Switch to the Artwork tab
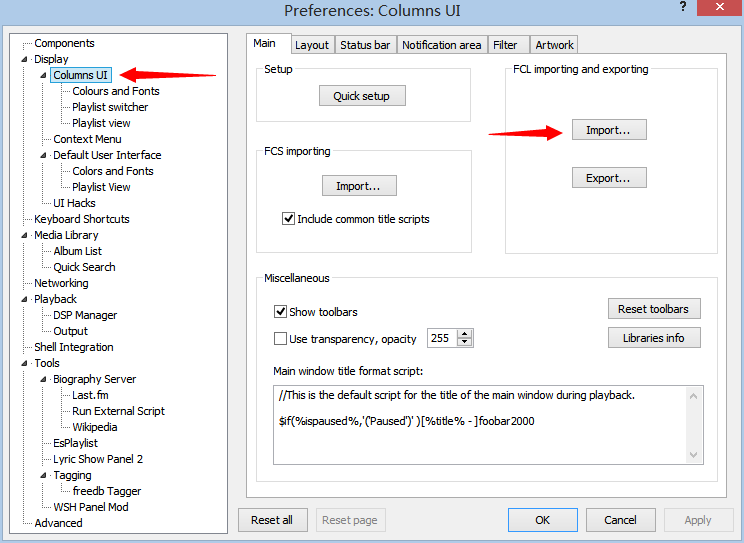This screenshot has width=744, height=543. [554, 45]
